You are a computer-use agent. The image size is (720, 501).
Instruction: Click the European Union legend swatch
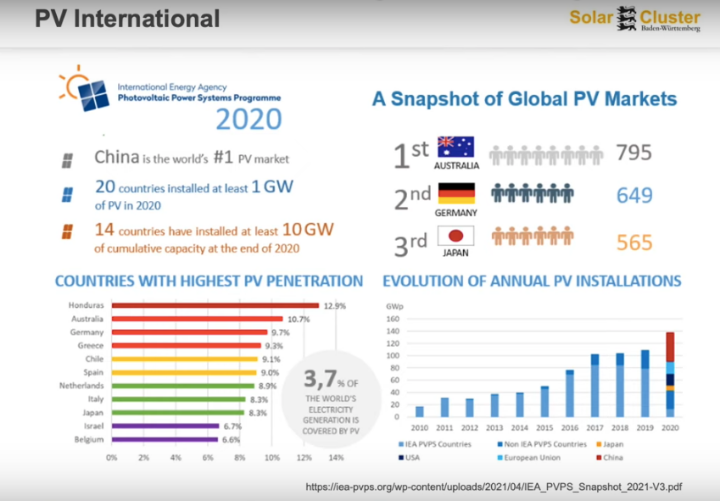[500, 457]
